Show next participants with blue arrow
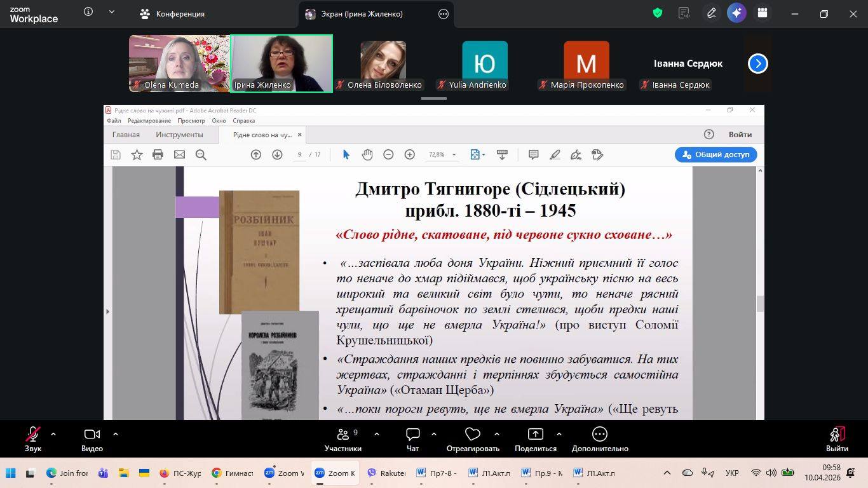 757,64
